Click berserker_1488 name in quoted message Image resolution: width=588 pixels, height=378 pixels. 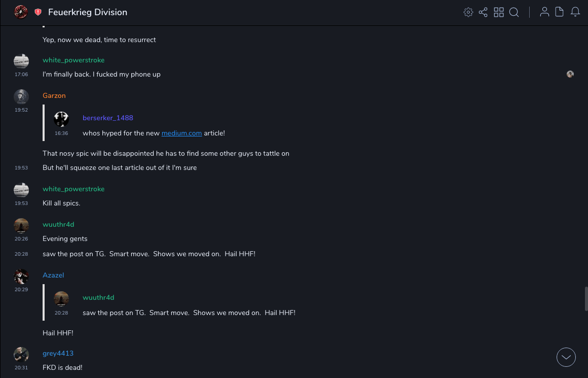coord(108,118)
